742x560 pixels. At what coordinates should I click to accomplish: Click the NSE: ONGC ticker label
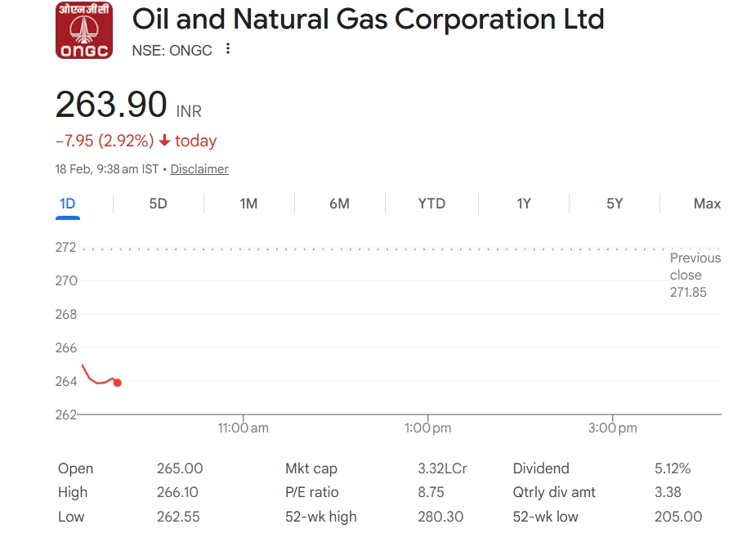[172, 50]
